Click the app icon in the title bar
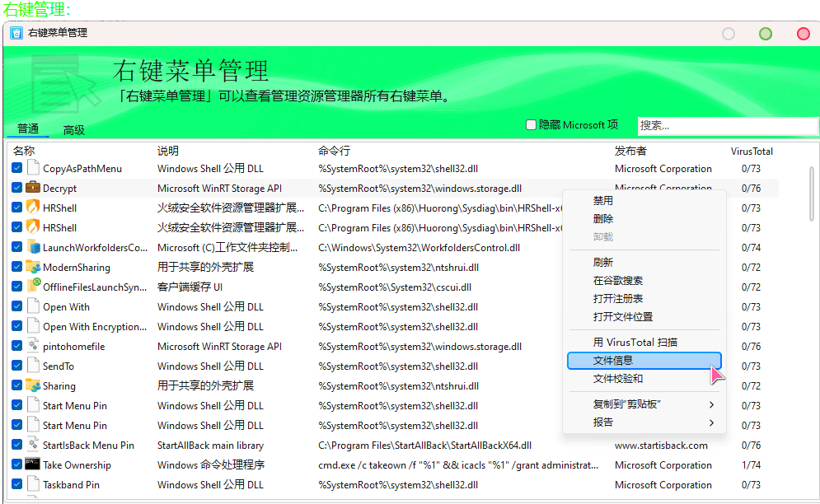This screenshot has height=504, width=820. click(16, 33)
